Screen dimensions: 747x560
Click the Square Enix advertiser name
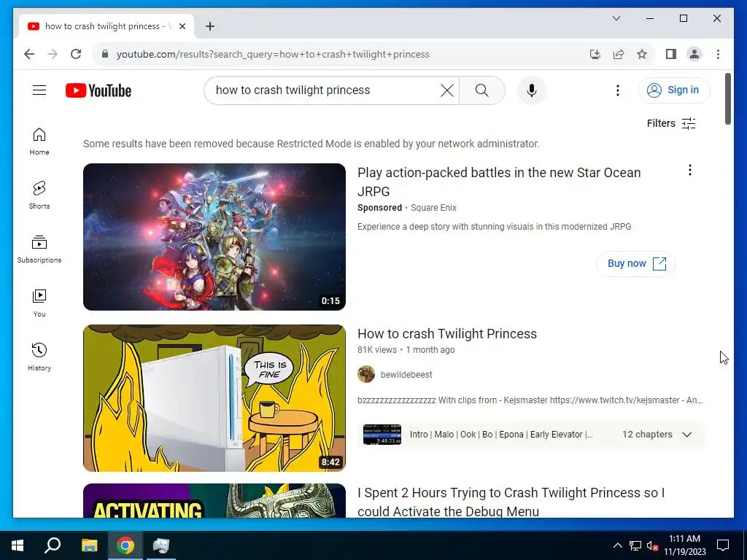coord(433,208)
